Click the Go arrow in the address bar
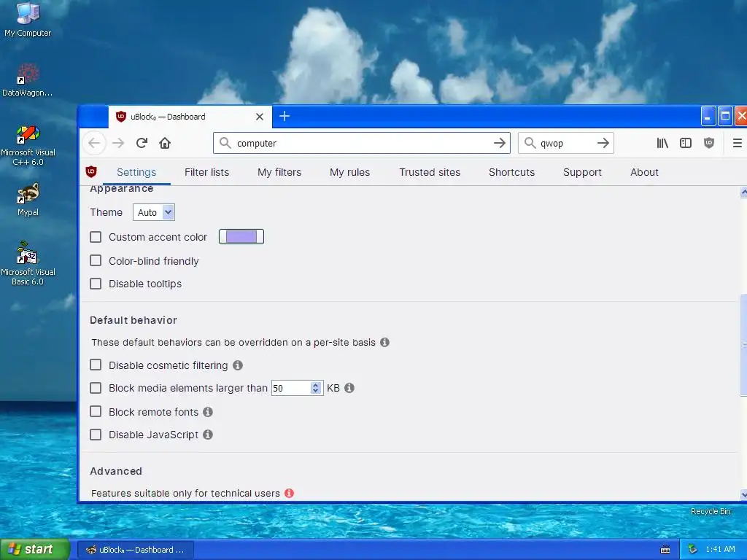The height and width of the screenshot is (560, 747). coord(499,143)
